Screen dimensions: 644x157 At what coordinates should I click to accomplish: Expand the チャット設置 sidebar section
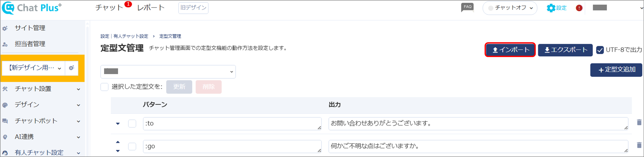(x=42, y=89)
